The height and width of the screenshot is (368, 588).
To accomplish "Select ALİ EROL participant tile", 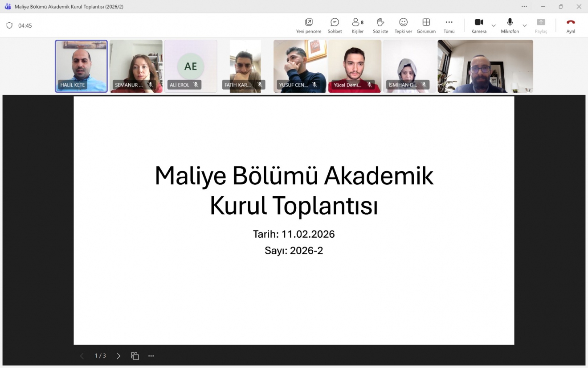I will click(x=191, y=66).
